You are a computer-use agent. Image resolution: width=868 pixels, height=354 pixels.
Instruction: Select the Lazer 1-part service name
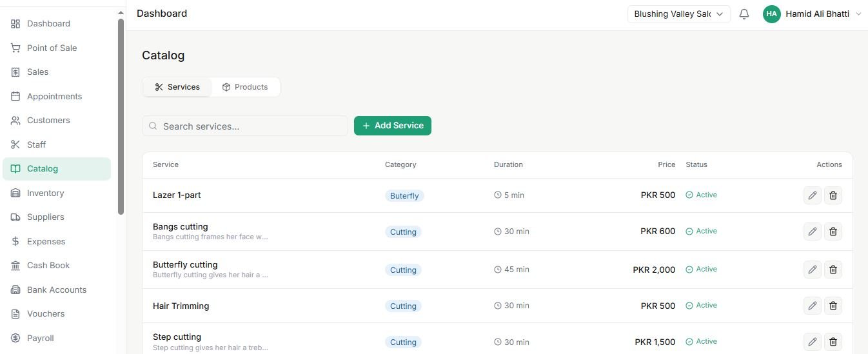pyautogui.click(x=177, y=195)
